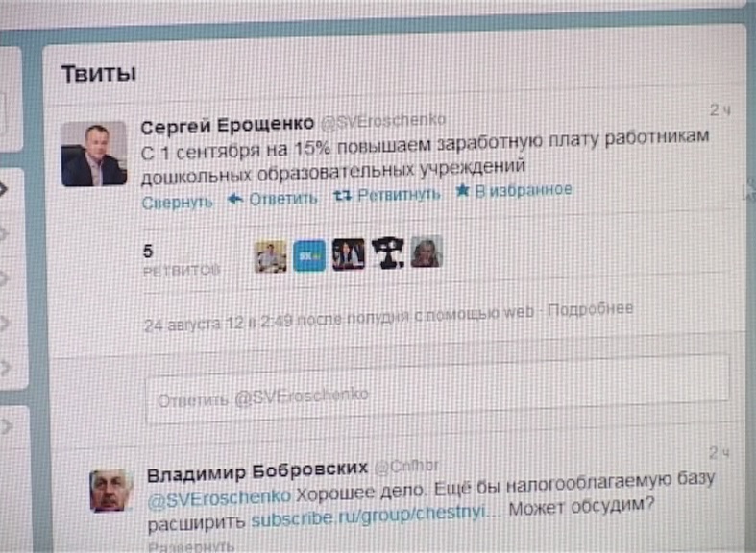This screenshot has height=553, width=756.
Task: Open Владимир Бобровских's profile avatar
Action: pos(110,491)
